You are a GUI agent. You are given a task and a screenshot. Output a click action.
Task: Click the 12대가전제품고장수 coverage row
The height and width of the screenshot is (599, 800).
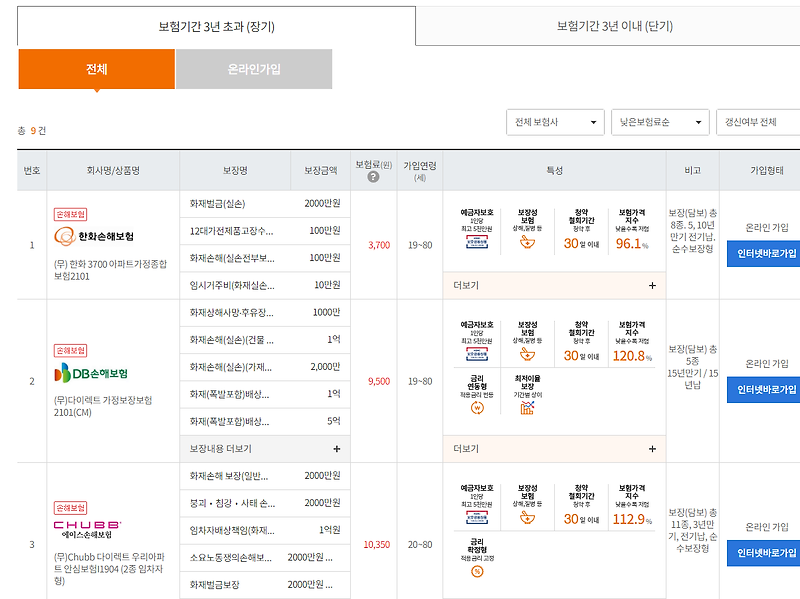click(265, 231)
